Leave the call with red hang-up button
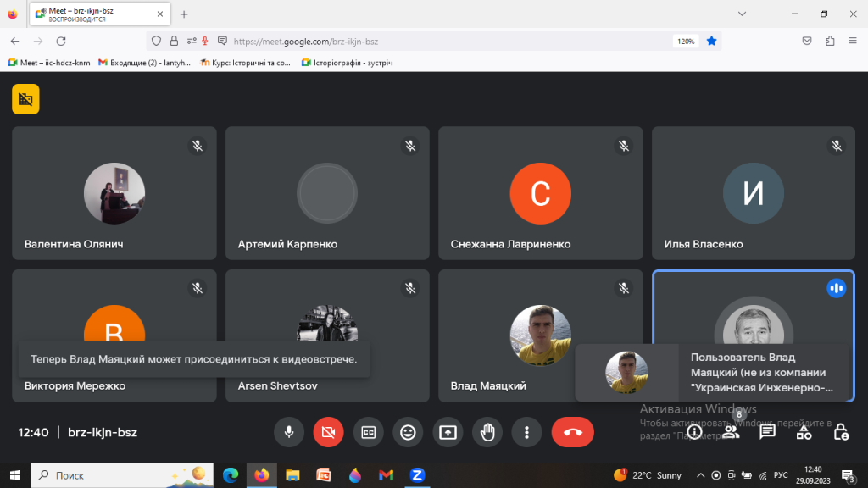868x488 pixels. [572, 432]
